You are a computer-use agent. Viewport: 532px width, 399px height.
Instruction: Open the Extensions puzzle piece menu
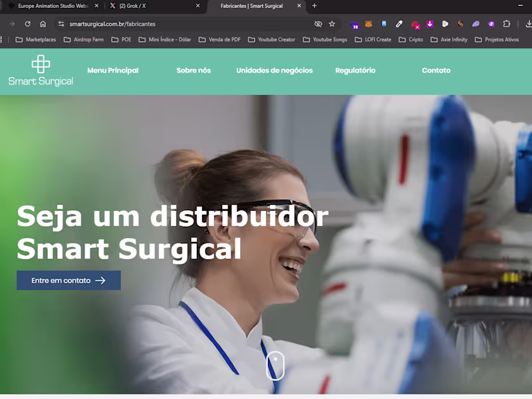pyautogui.click(x=507, y=24)
